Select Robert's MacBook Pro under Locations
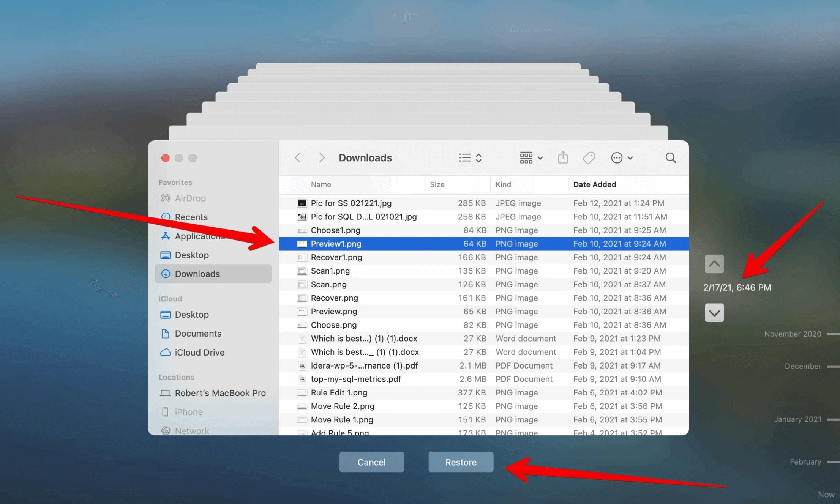Image resolution: width=840 pixels, height=504 pixels. (x=220, y=393)
